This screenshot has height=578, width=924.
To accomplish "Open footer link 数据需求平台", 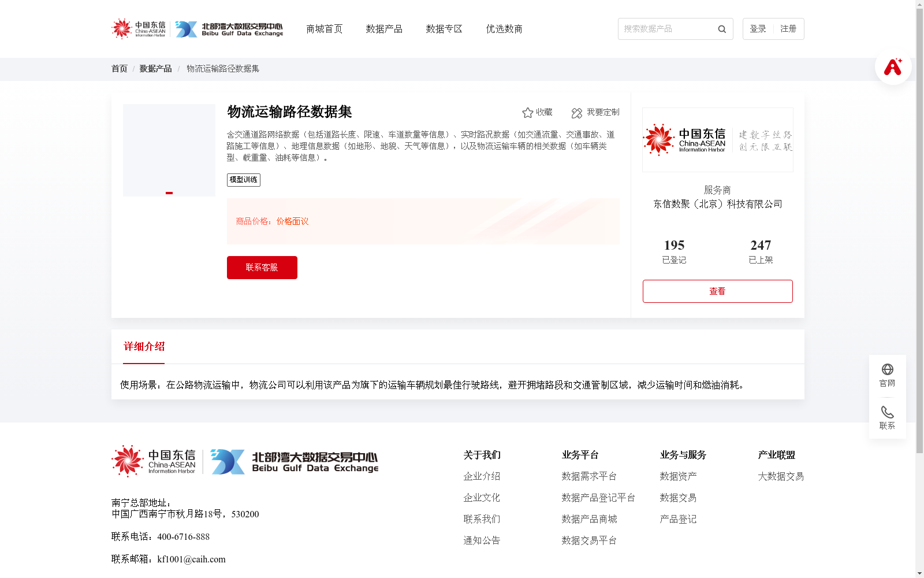I will [589, 476].
